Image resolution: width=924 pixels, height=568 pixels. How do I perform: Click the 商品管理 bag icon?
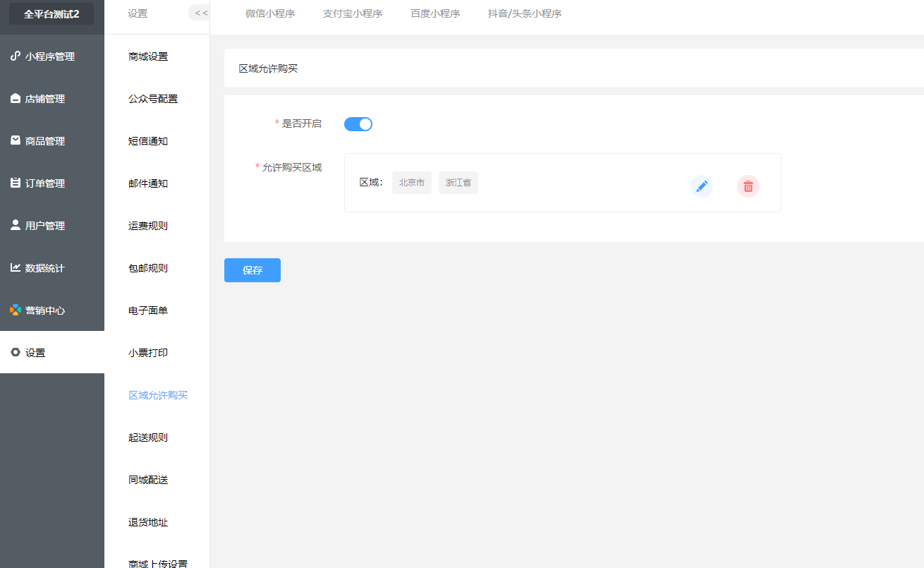[16, 141]
